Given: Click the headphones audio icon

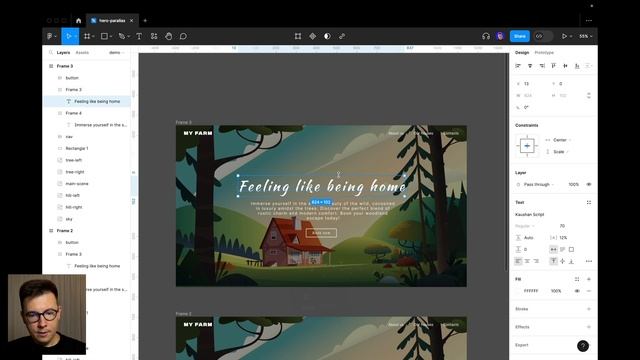Looking at the screenshot, I should (486, 36).
